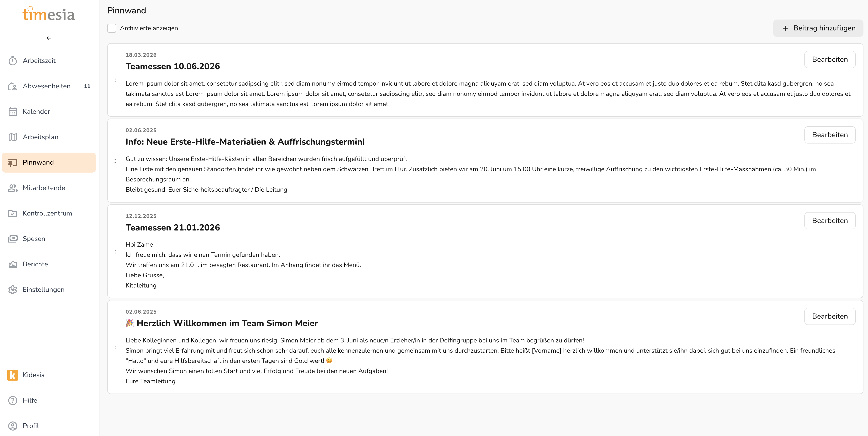Viewport: 868px width, 436px height.
Task: Click the Einstellungen gear icon
Action: coord(13,290)
